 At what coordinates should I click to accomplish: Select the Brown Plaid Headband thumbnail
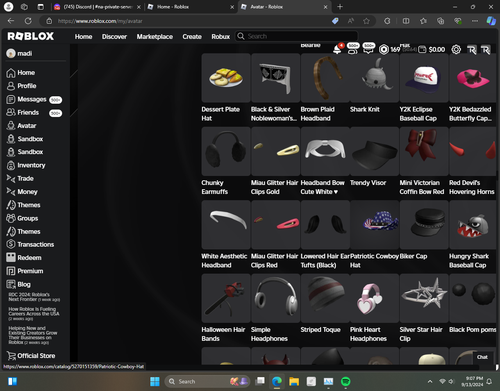(x=325, y=78)
